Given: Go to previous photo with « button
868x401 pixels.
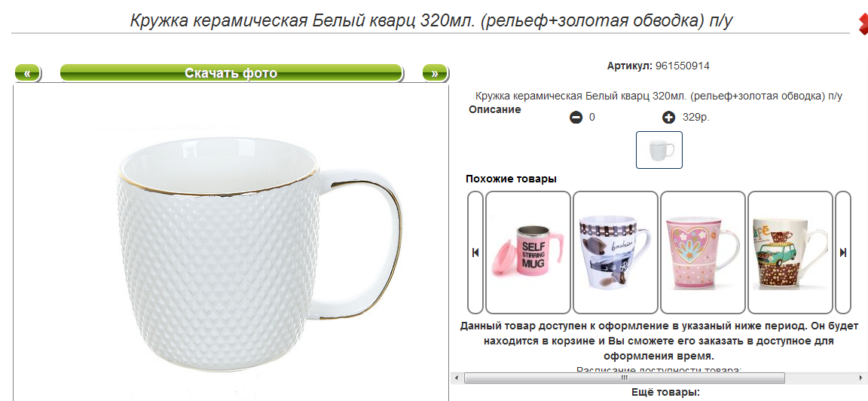Looking at the screenshot, I should tap(27, 73).
